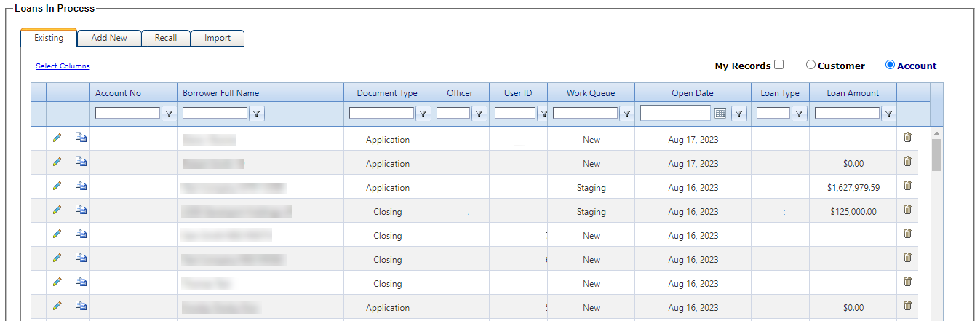Open the Open Date calendar picker
The image size is (980, 321).
[720, 113]
